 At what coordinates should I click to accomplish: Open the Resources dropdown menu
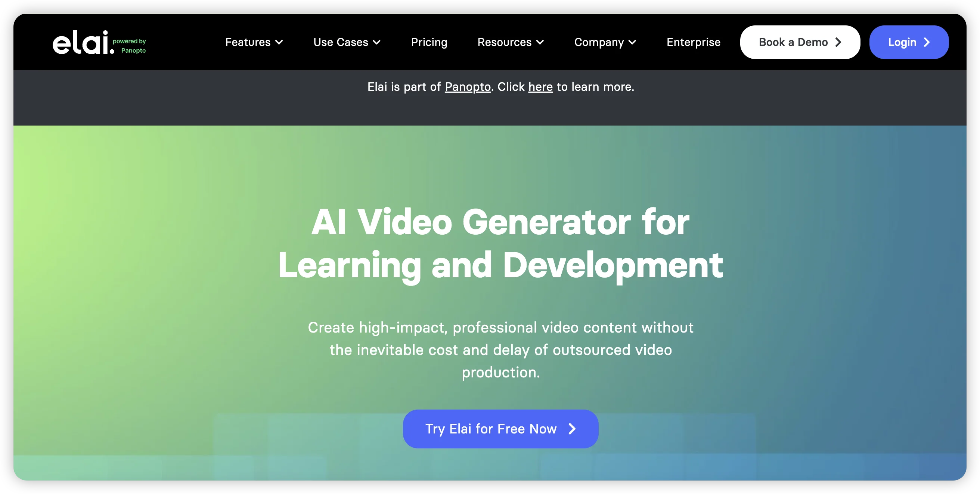click(511, 42)
